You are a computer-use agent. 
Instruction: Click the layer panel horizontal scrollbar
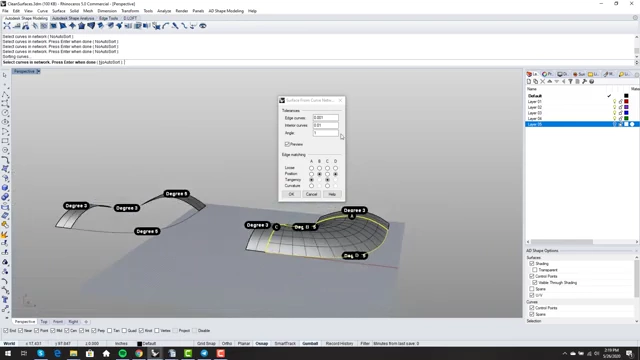[x=562, y=242]
